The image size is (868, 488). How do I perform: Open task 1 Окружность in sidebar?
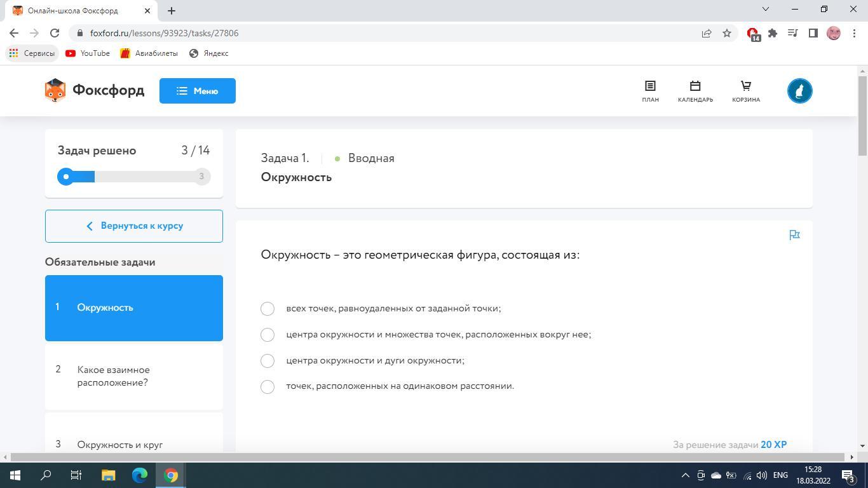tap(134, 308)
